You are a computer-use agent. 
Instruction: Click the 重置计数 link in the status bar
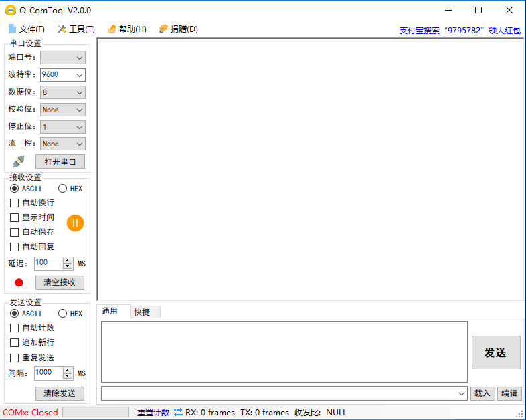153,412
